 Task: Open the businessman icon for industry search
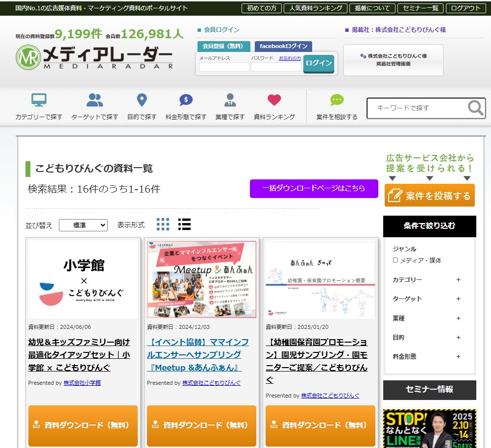230,100
